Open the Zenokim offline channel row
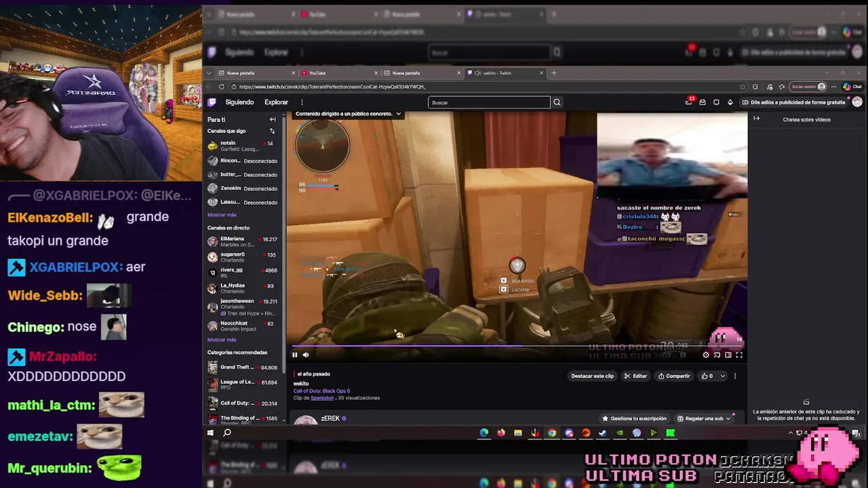Viewport: 868px width, 488px height. pyautogui.click(x=242, y=188)
